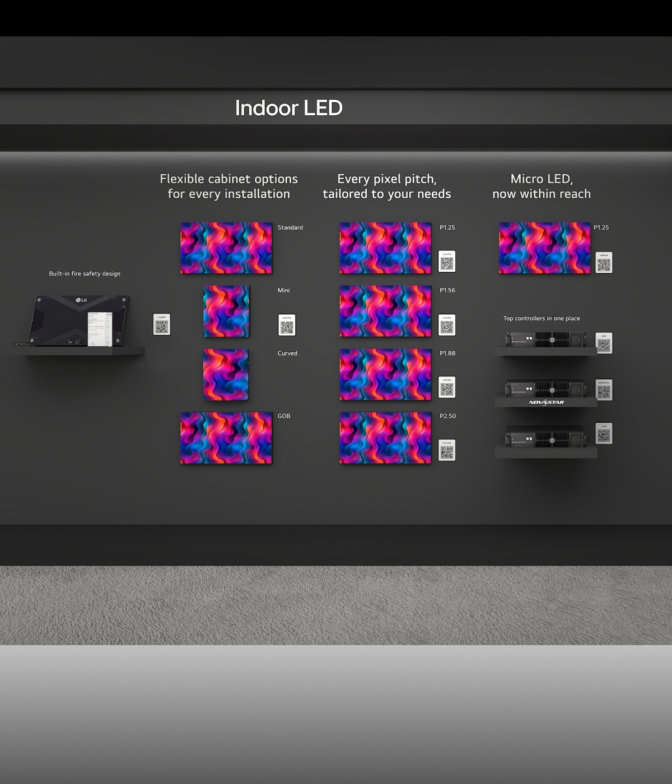Select the GOB cabinet display
Image resolution: width=672 pixels, height=784 pixels.
[x=226, y=438]
